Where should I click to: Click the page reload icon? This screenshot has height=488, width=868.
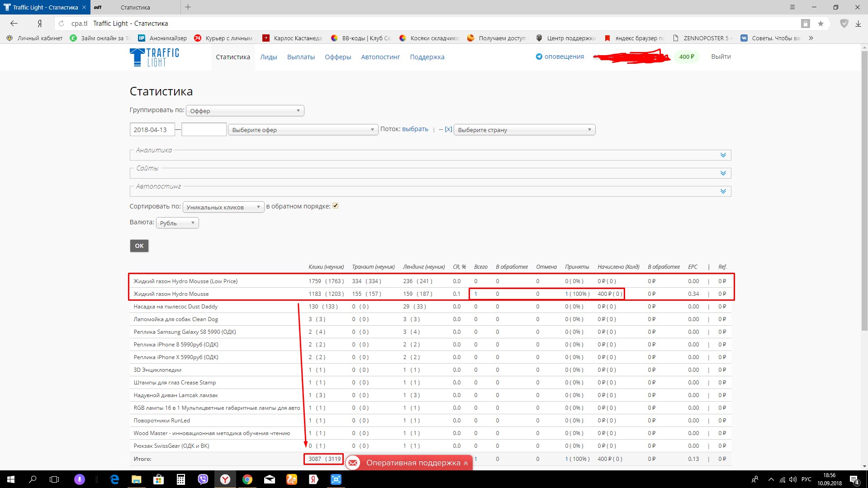(x=62, y=24)
